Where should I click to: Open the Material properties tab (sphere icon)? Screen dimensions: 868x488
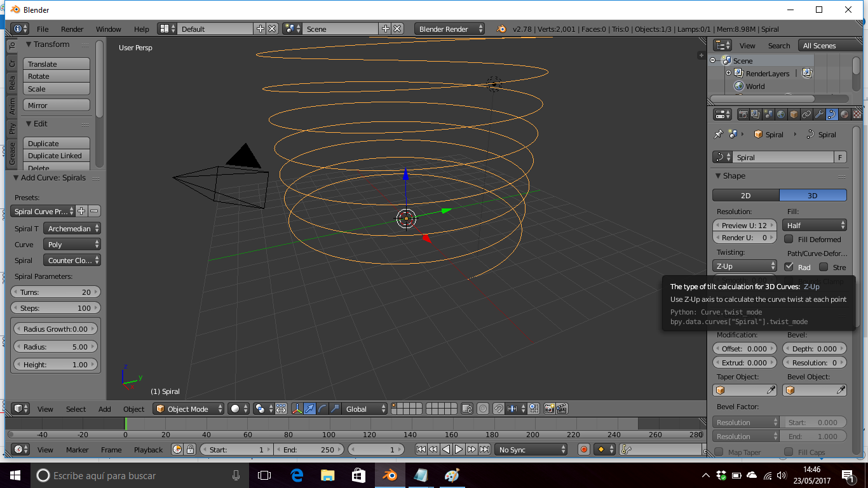tap(844, 114)
